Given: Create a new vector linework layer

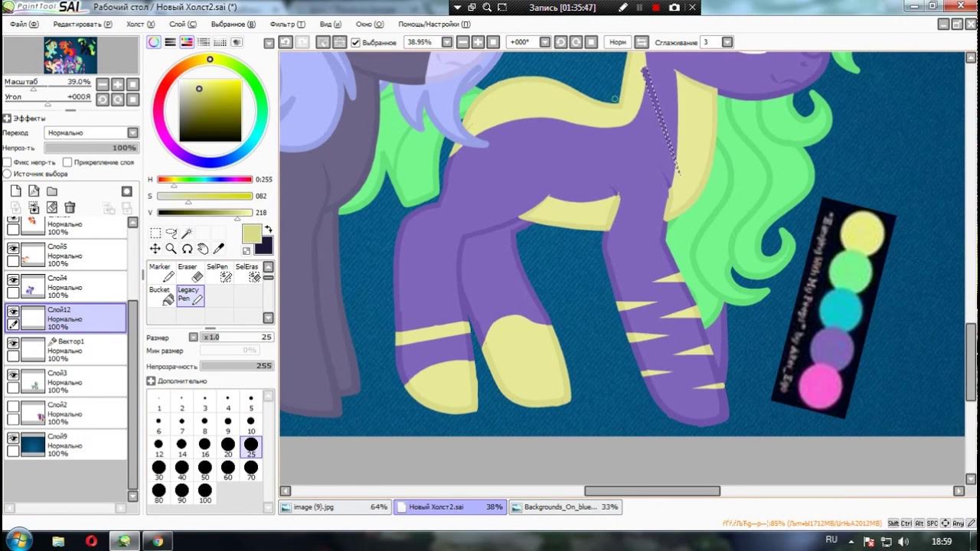Looking at the screenshot, I should [34, 191].
